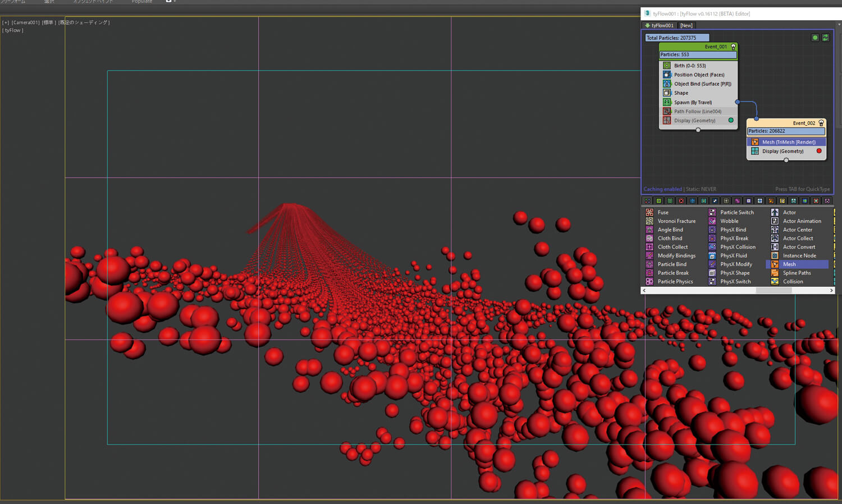The height and width of the screenshot is (504, 842).
Task: Pick the Spline Paths operator
Action: pos(791,273)
